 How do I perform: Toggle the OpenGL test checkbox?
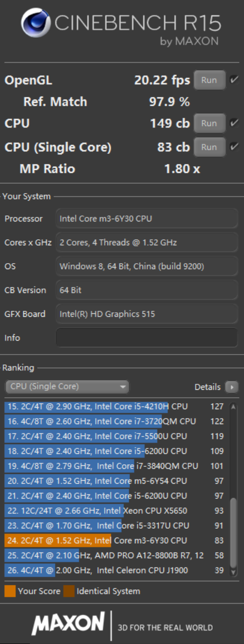(234, 79)
